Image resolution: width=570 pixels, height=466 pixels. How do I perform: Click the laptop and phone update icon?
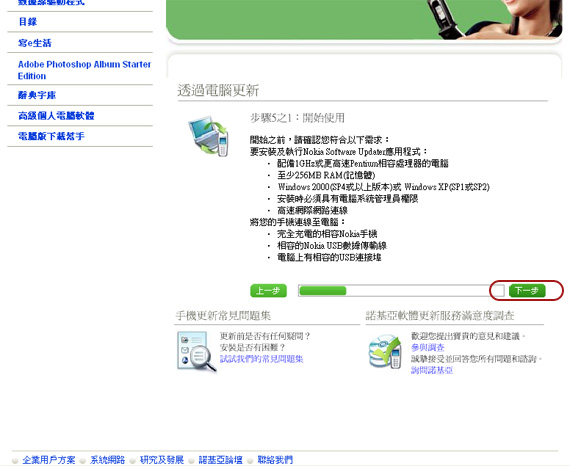click(209, 136)
